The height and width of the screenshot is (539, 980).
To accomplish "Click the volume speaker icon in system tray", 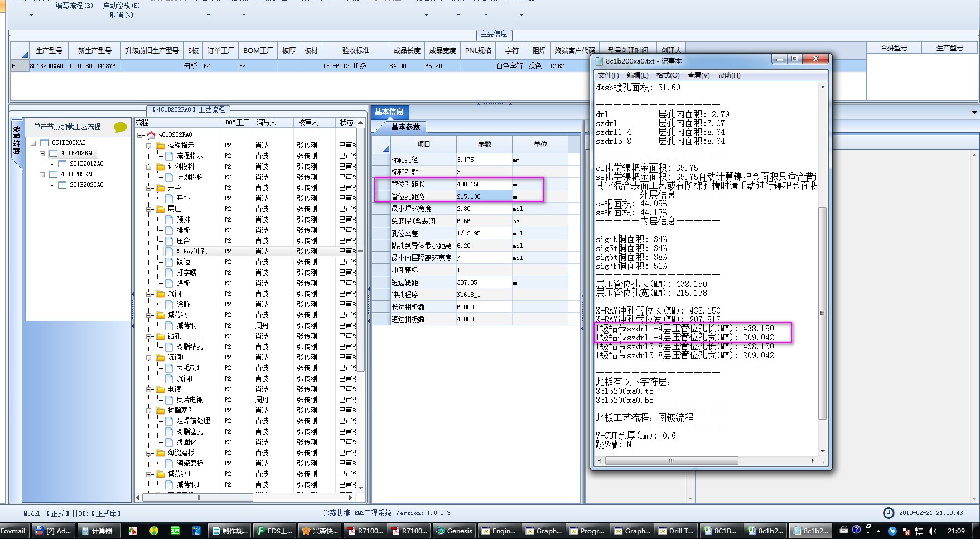I will pyautogui.click(x=933, y=531).
